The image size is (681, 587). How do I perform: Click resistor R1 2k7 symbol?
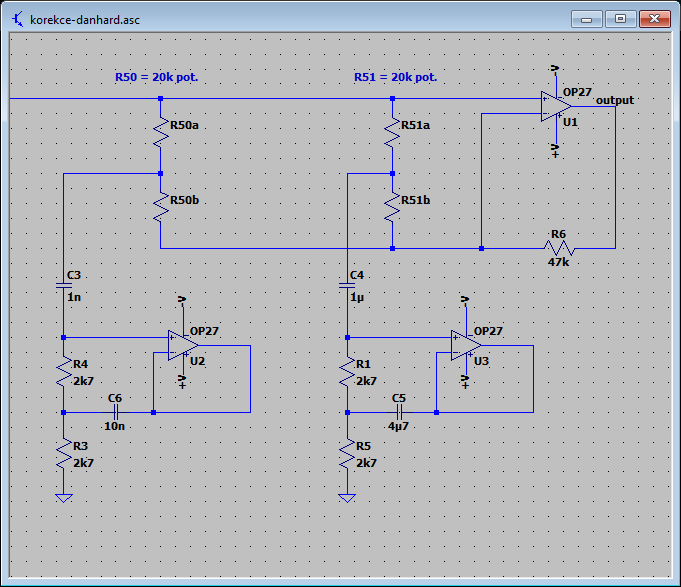click(347, 372)
